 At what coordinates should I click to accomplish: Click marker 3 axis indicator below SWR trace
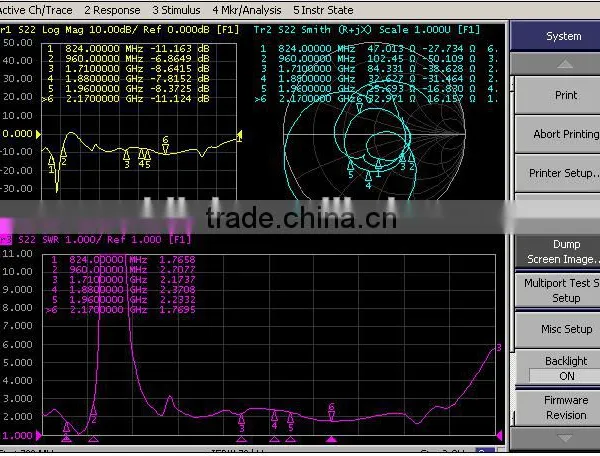pos(241,439)
